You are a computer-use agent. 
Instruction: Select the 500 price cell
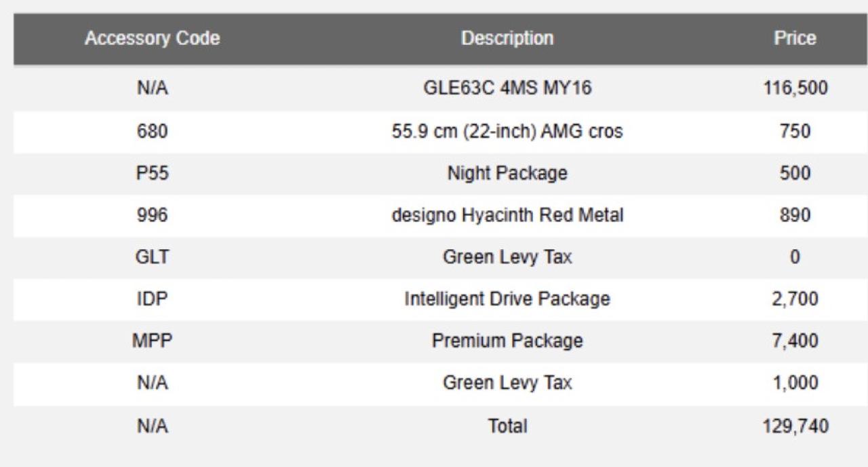coord(795,173)
